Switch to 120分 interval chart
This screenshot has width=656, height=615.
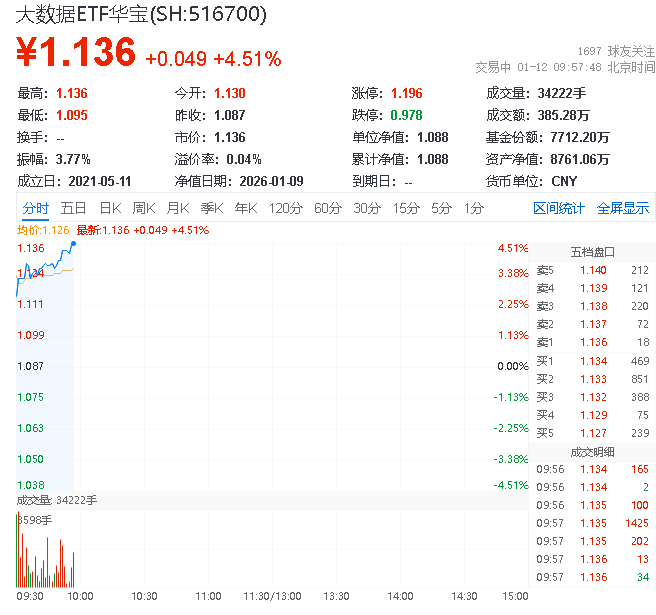click(285, 208)
